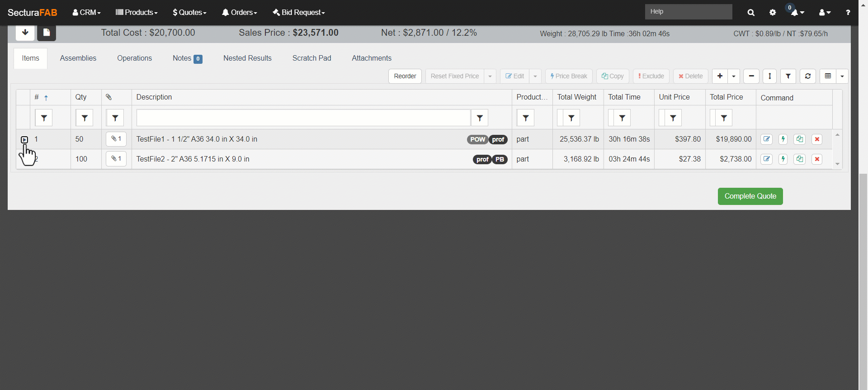Open the grid columns dropdown arrow
The width and height of the screenshot is (868, 390).
842,76
